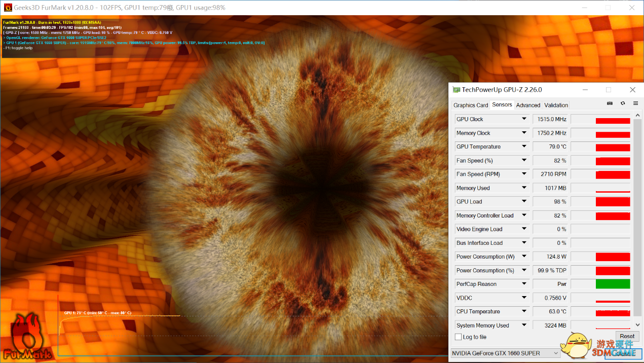The image size is (644, 363).
Task: Click the FurMark title bar app icon
Action: 8,8
